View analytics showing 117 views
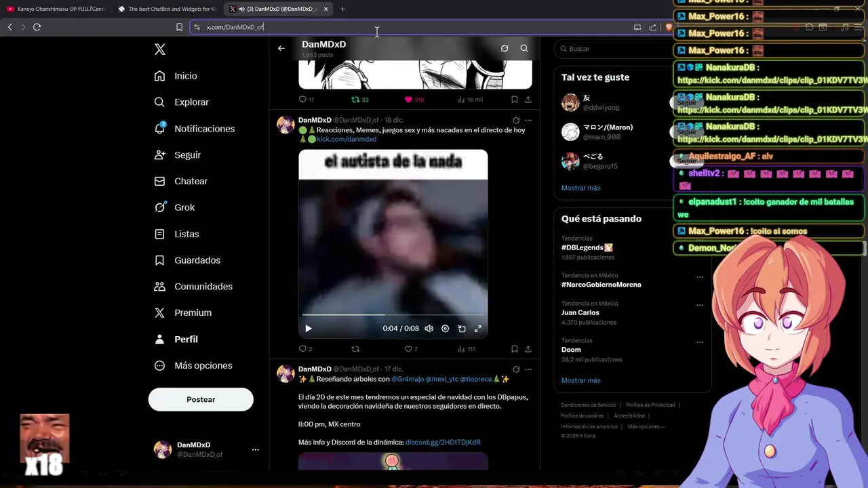This screenshot has height=488, width=868. pos(461,349)
